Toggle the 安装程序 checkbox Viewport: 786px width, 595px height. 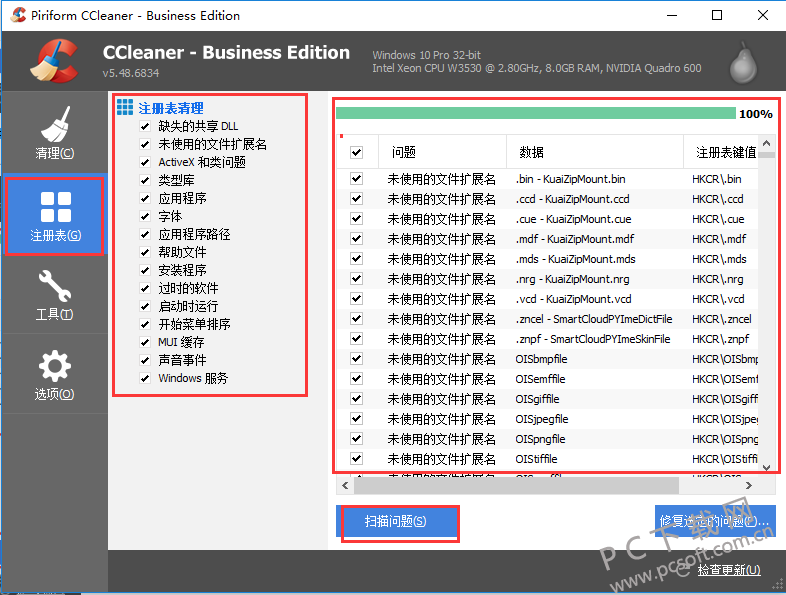(x=145, y=270)
